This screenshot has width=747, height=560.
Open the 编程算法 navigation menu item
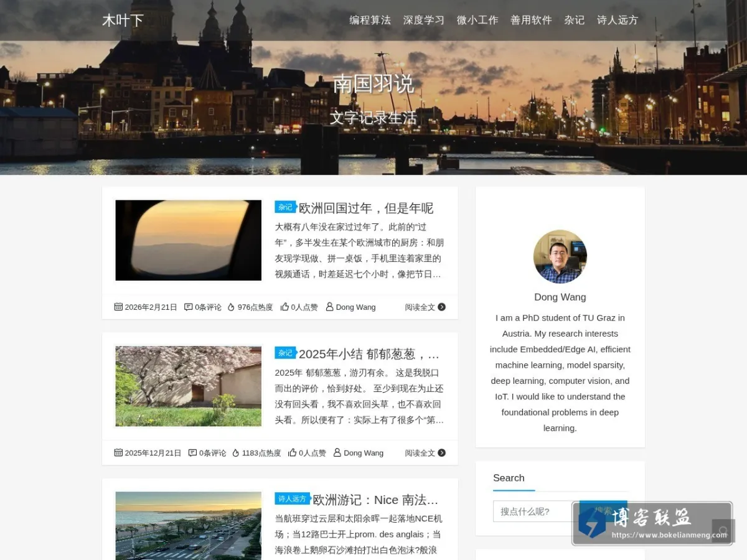tap(370, 20)
